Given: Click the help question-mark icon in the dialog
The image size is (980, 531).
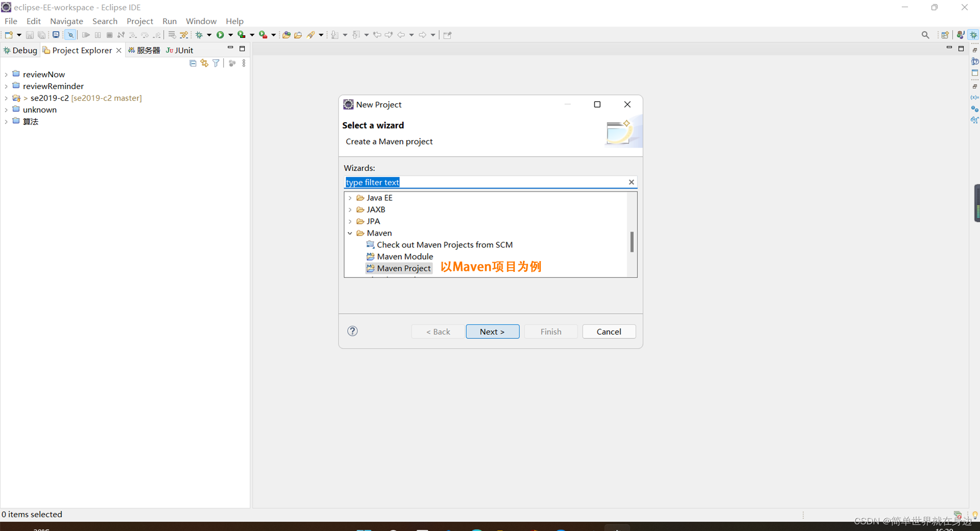Looking at the screenshot, I should (352, 331).
